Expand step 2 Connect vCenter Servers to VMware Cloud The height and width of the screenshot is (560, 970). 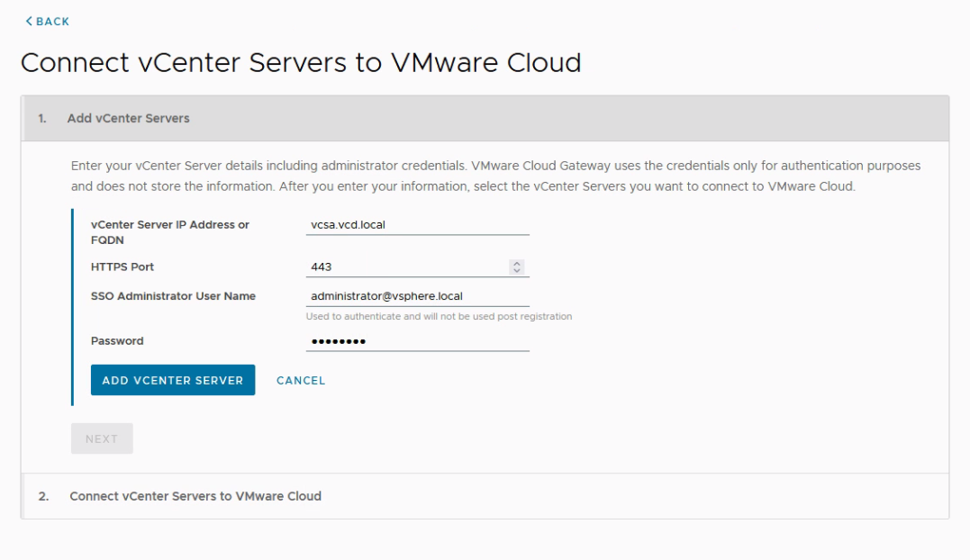point(195,496)
